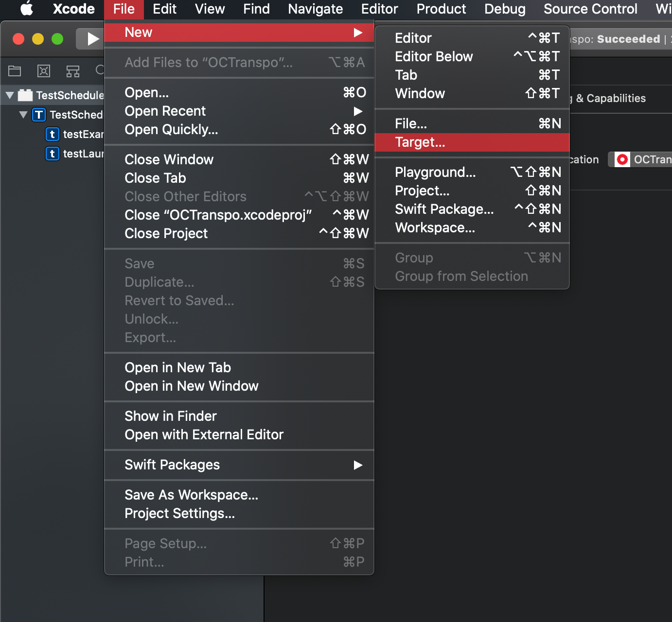
Task: Collapse the TestScheduler target disclosure triangle
Action: [23, 115]
